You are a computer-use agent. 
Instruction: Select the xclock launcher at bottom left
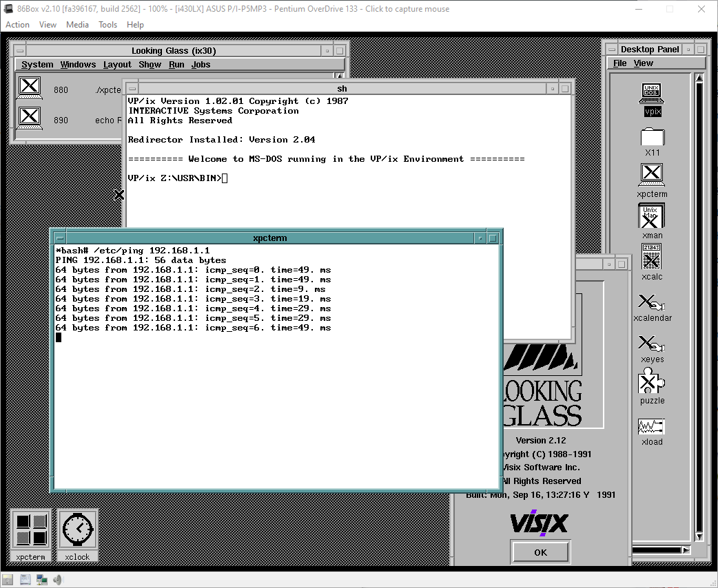click(x=76, y=529)
